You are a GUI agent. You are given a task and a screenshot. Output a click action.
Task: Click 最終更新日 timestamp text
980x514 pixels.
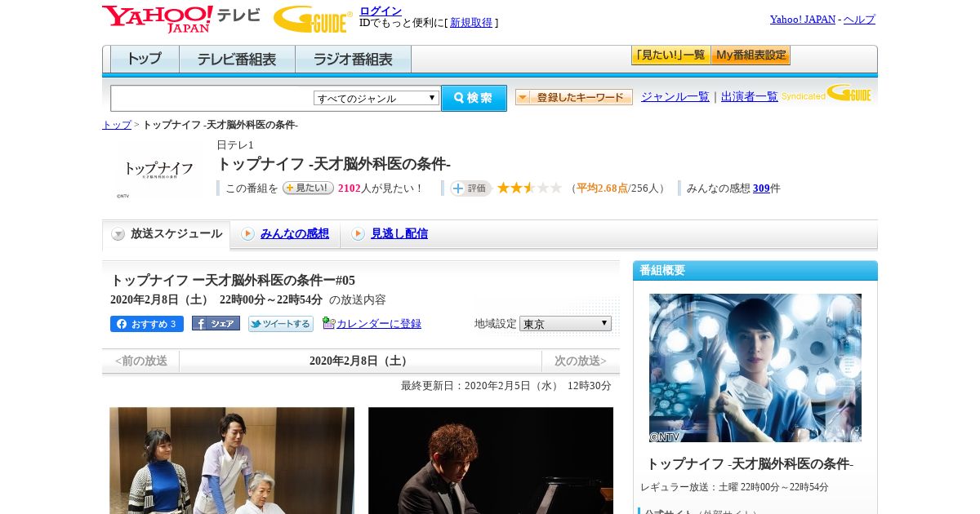[506, 385]
